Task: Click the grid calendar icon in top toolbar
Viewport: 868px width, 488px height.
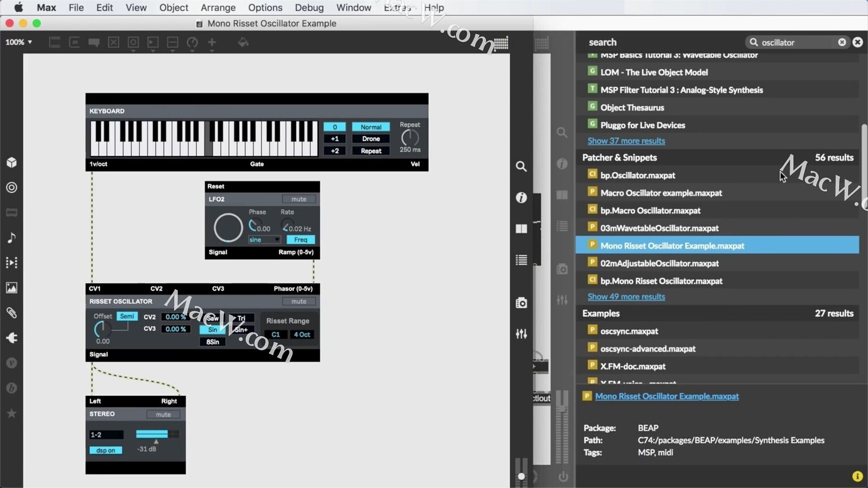Action: [x=501, y=43]
